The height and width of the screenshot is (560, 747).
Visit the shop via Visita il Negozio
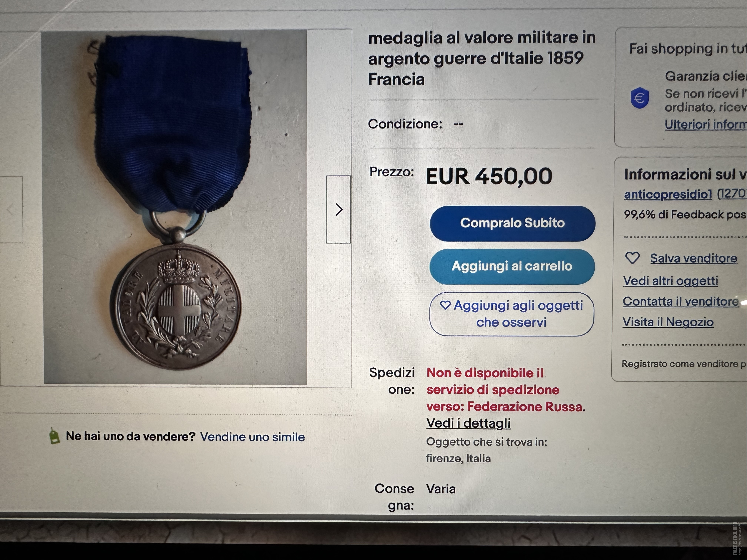tap(668, 322)
